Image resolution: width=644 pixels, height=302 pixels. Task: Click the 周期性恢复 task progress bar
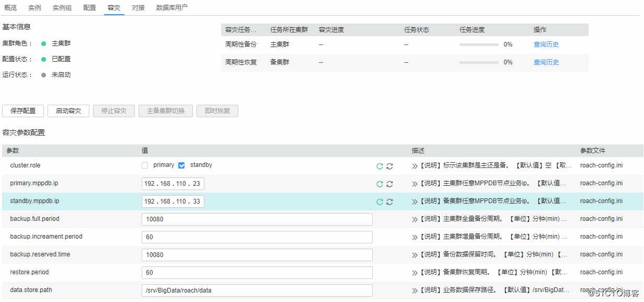click(478, 62)
